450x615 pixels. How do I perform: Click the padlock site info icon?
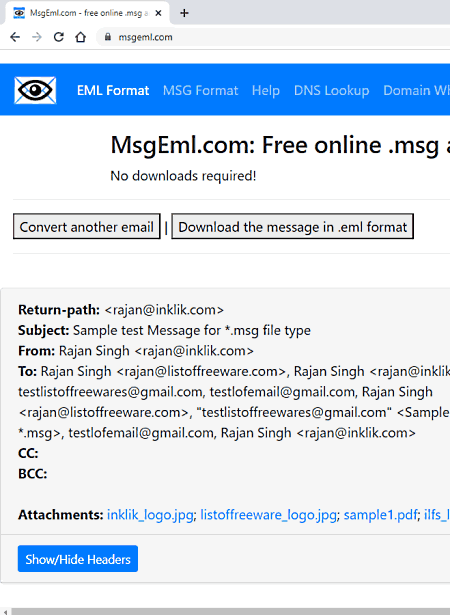pos(107,37)
